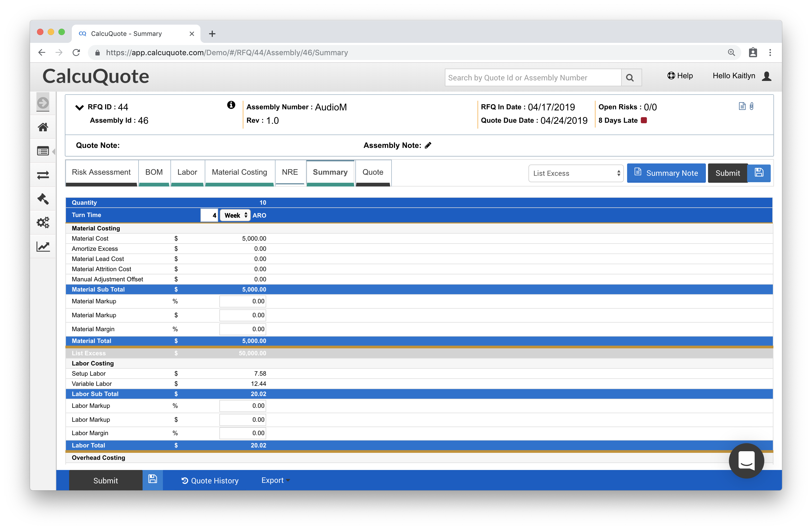Image resolution: width=812 pixels, height=530 pixels.
Task: Click the top Submit button
Action: (727, 173)
